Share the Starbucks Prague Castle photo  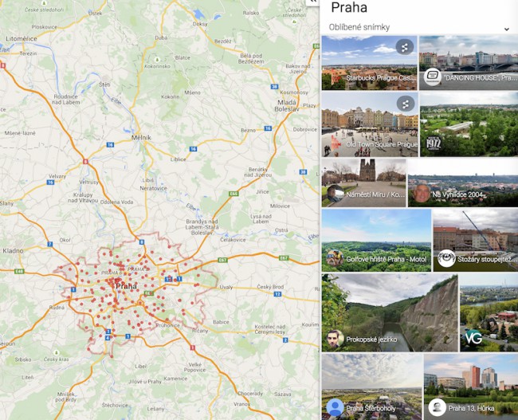point(405,48)
